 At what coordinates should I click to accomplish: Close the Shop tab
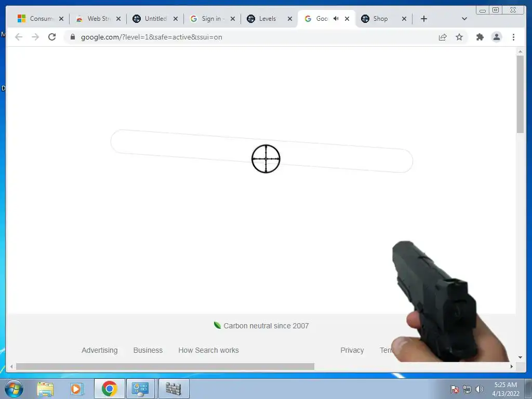[404, 19]
